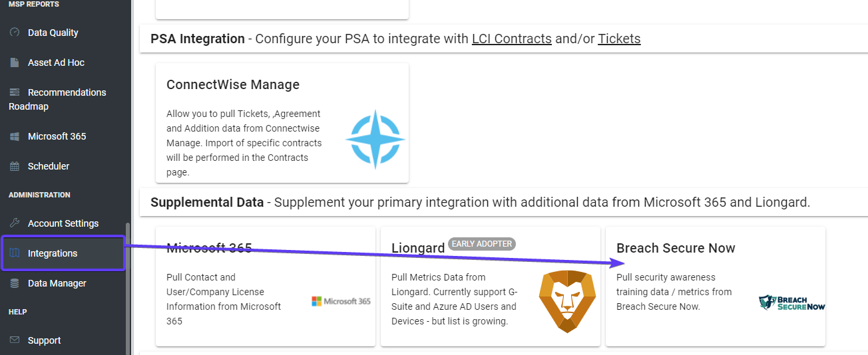Screen dimensions: 868x355
Task: Click the Support envelope icon
Action: point(15,340)
